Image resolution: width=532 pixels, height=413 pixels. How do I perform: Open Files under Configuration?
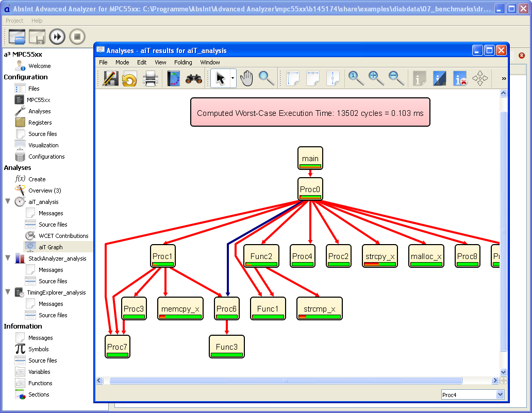point(34,89)
